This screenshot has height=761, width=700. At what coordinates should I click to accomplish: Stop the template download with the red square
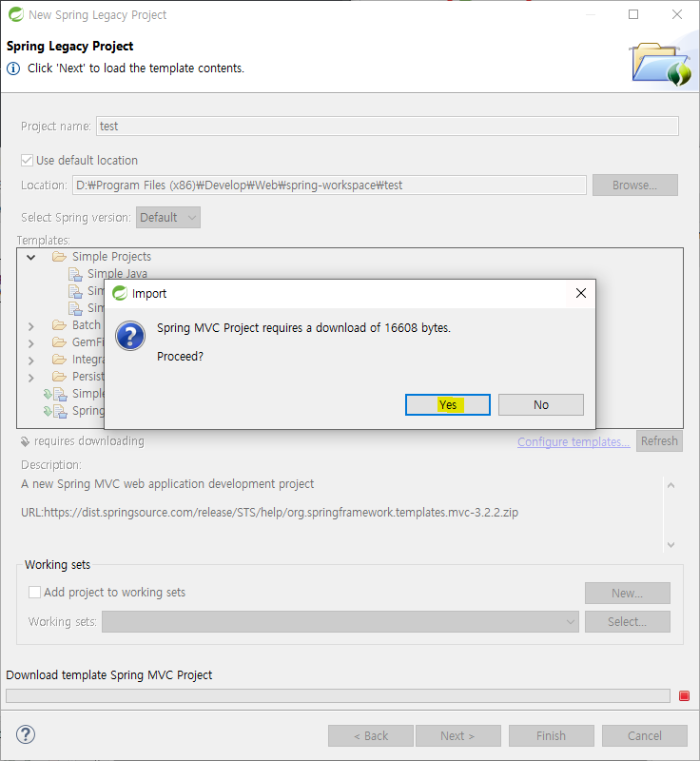click(x=684, y=696)
